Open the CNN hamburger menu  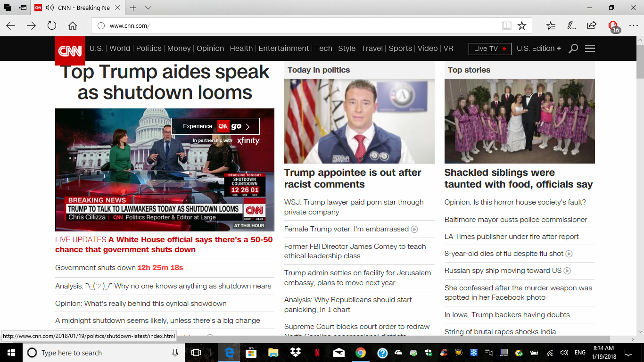(590, 49)
